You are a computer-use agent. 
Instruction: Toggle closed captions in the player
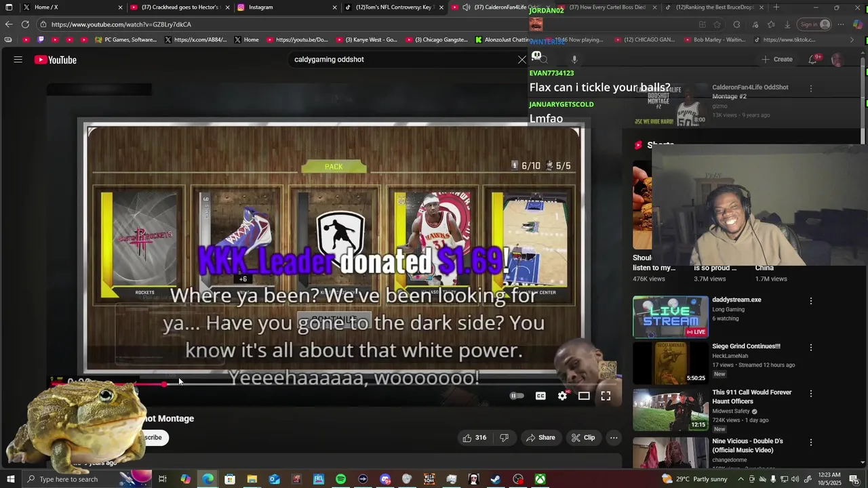point(540,396)
